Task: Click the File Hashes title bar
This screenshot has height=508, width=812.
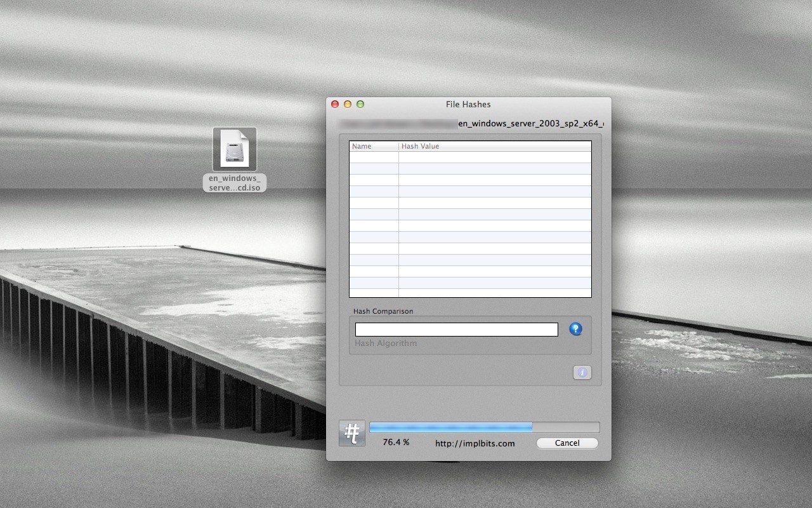Action: pos(468,104)
